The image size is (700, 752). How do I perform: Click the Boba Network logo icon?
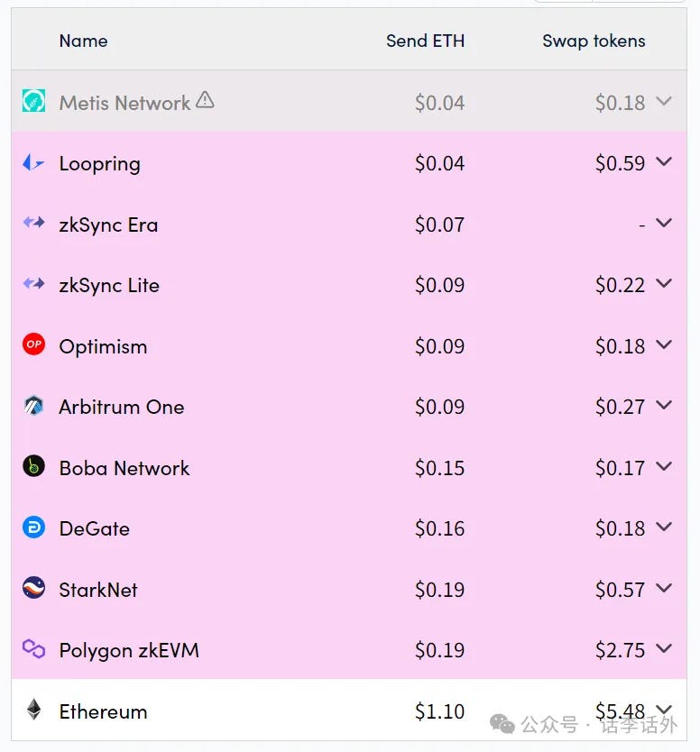[33, 467]
